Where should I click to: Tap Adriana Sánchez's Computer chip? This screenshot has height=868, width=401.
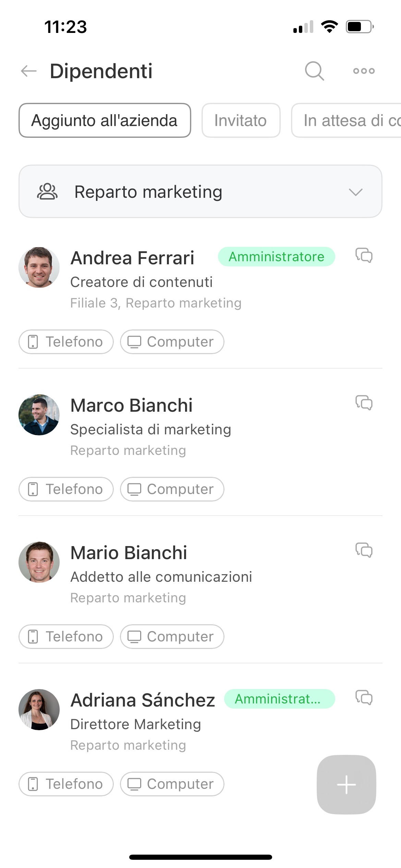(x=172, y=784)
